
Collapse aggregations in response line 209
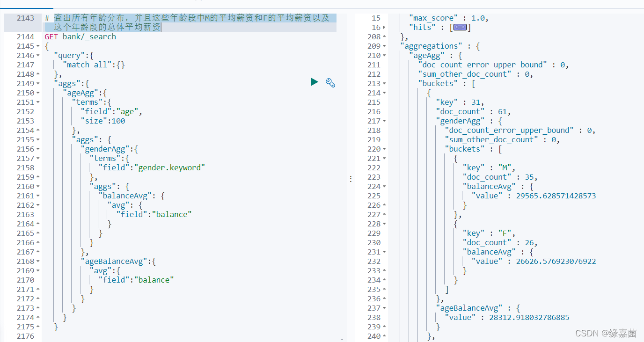[384, 46]
